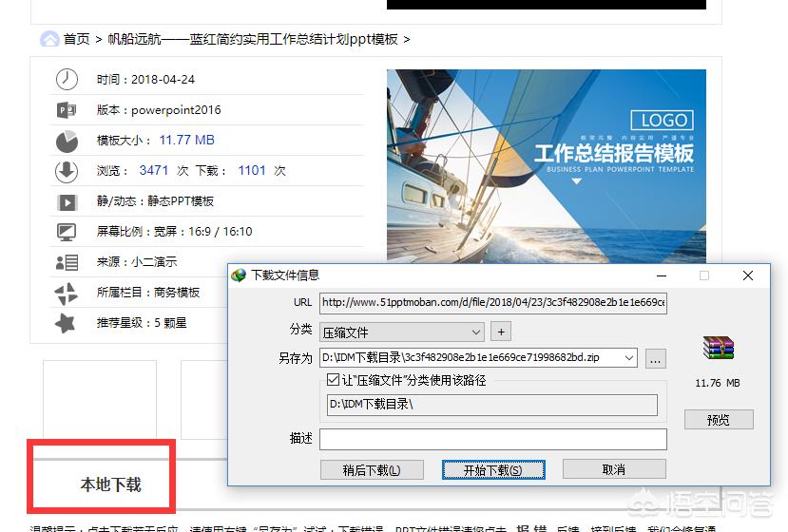Viewport: 788px width, 532px height.
Task: Click the pinwheel icon beside 所属栏目
Action: tap(67, 294)
